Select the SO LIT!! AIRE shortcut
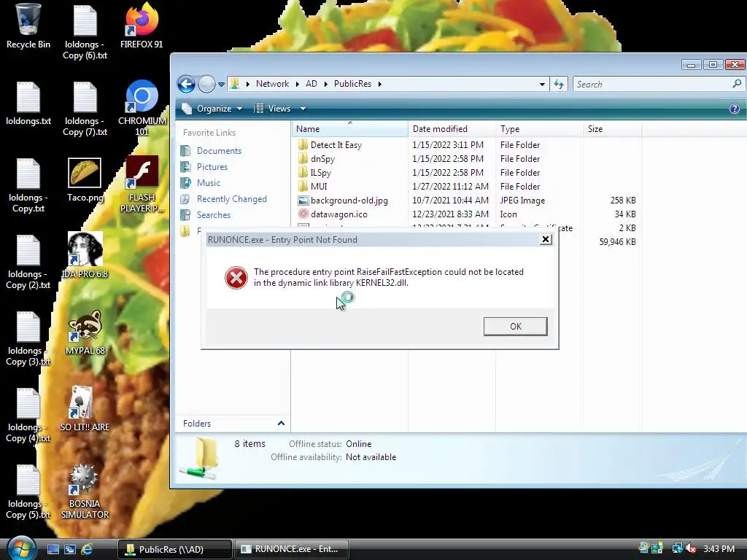 [85, 409]
